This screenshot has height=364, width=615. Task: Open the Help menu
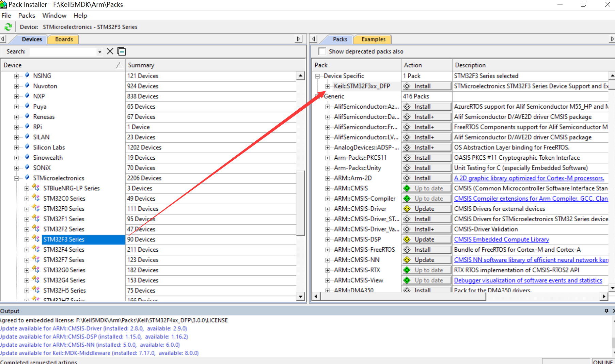80,15
